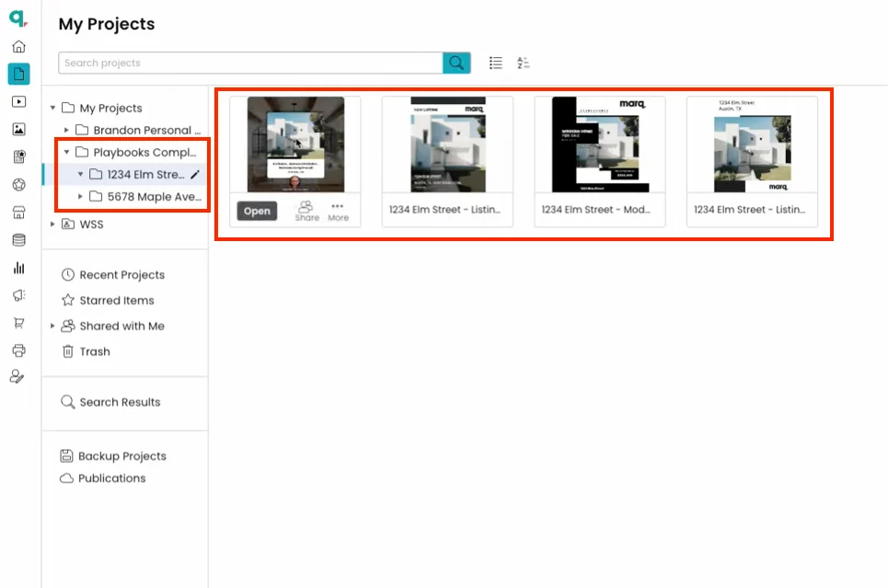Click the Search projects input field

(x=250, y=63)
